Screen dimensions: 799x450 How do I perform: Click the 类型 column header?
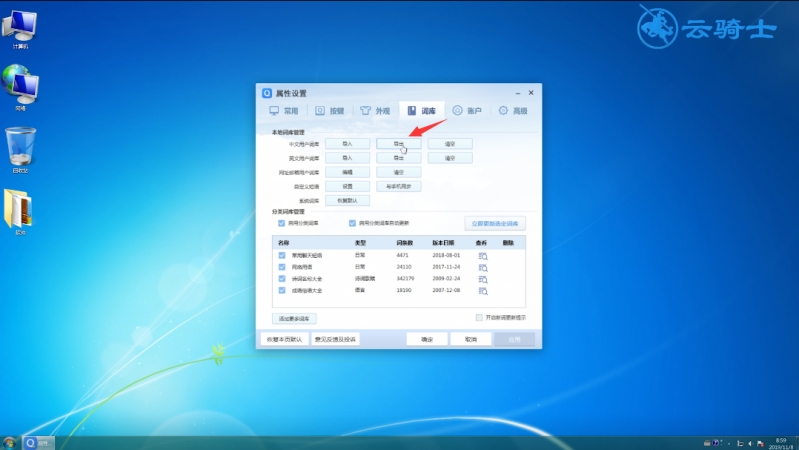pyautogui.click(x=360, y=243)
